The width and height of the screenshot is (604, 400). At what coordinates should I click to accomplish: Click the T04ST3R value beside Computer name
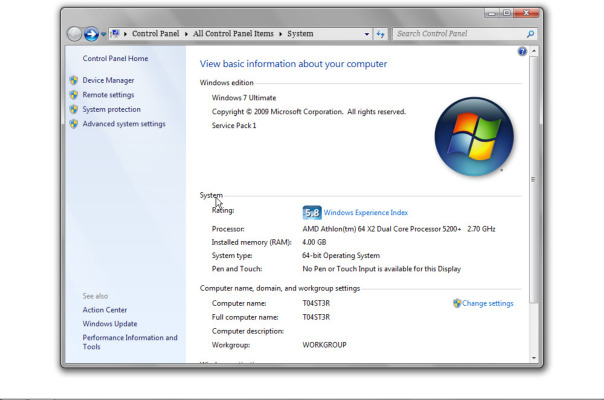click(x=316, y=303)
